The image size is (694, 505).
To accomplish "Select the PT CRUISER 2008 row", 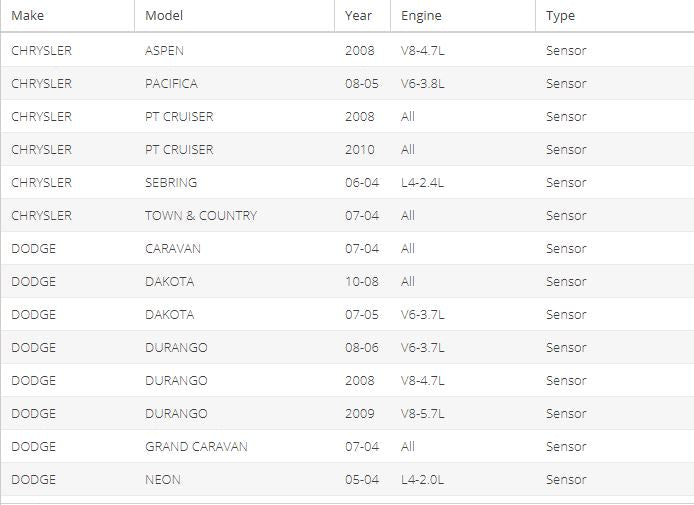I will tap(347, 116).
